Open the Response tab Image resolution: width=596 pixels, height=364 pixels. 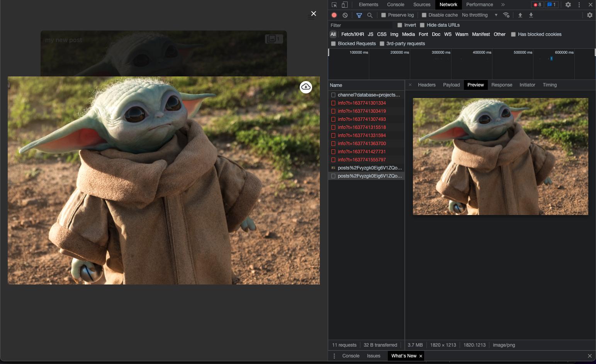click(x=502, y=85)
